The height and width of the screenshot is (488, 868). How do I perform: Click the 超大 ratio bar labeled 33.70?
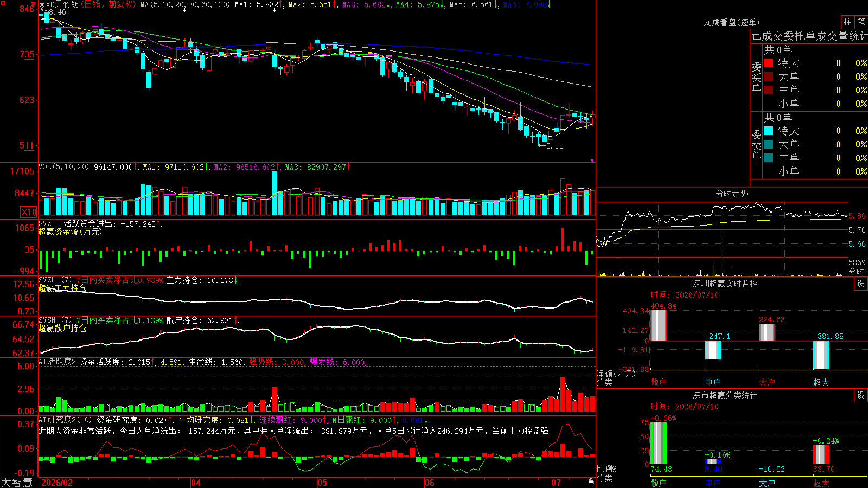(x=821, y=454)
